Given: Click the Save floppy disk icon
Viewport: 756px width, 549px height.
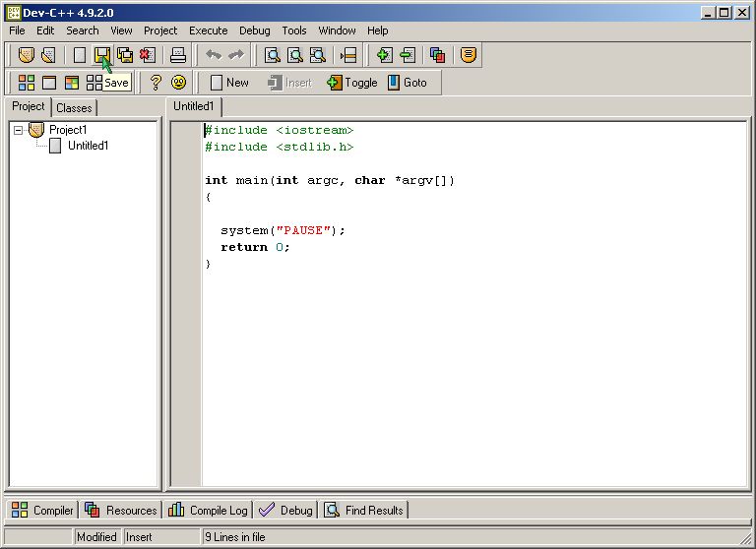Looking at the screenshot, I should point(102,55).
